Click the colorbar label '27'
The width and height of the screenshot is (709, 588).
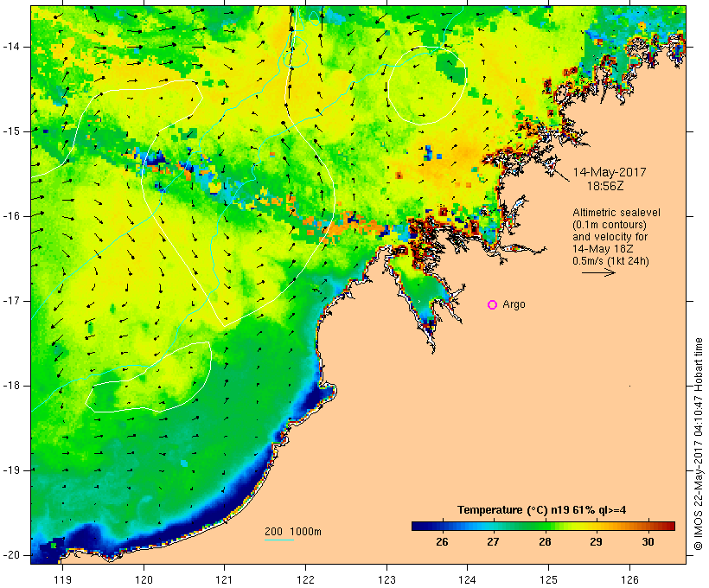[x=493, y=541]
